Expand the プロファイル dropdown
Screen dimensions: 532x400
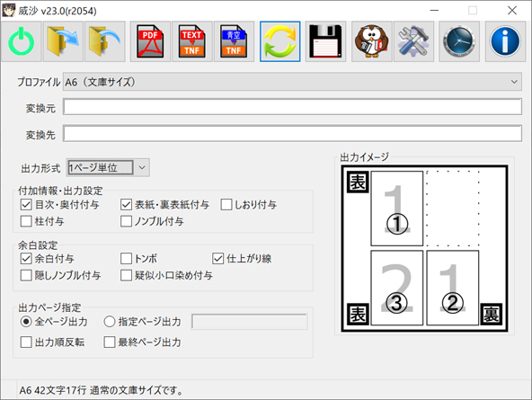pos(292,82)
